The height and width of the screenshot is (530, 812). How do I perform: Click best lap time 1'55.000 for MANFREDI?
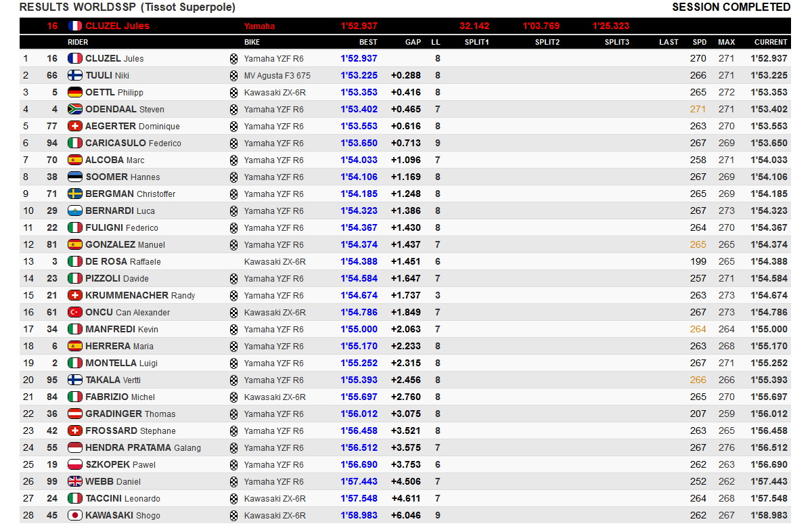point(359,329)
